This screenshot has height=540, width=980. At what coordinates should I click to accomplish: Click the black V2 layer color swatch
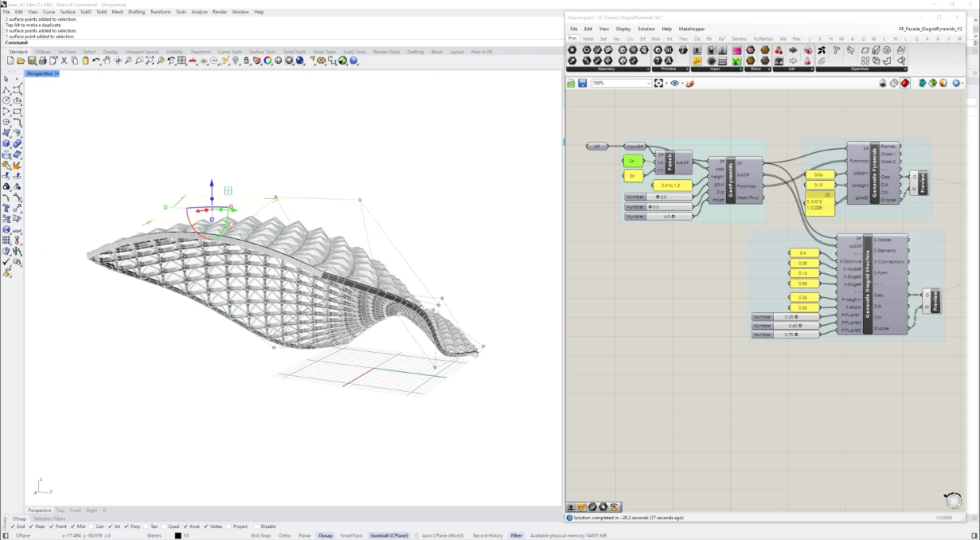pos(178,536)
